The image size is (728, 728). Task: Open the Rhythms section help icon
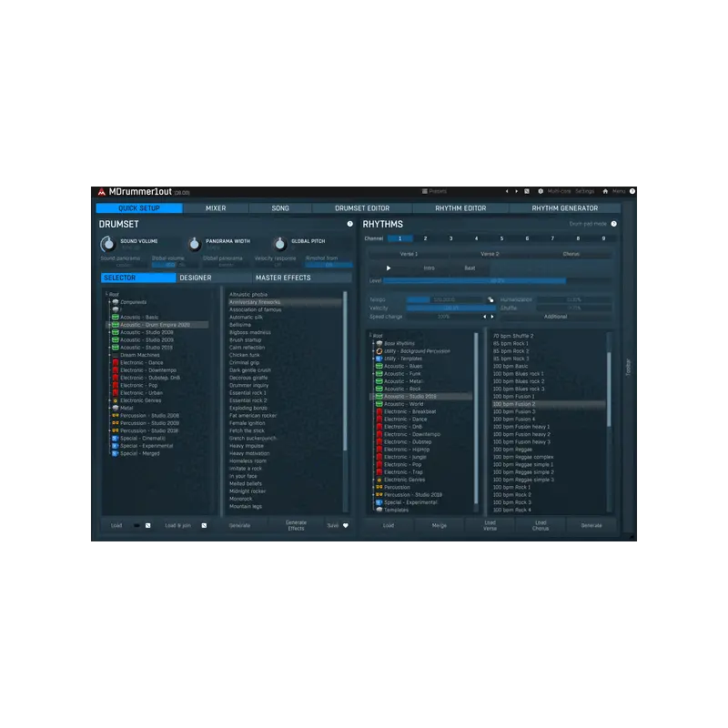(613, 224)
